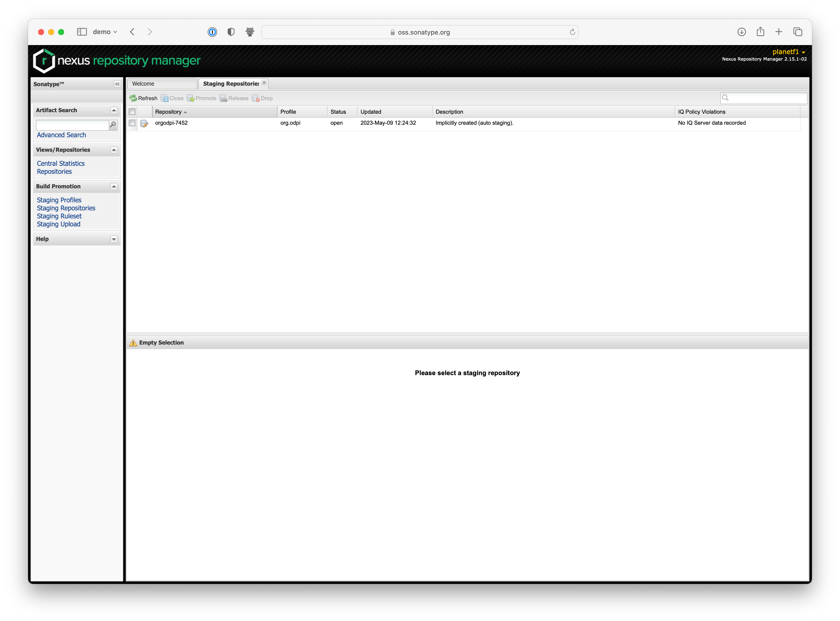Show downloads in Safari toolbar

742,32
